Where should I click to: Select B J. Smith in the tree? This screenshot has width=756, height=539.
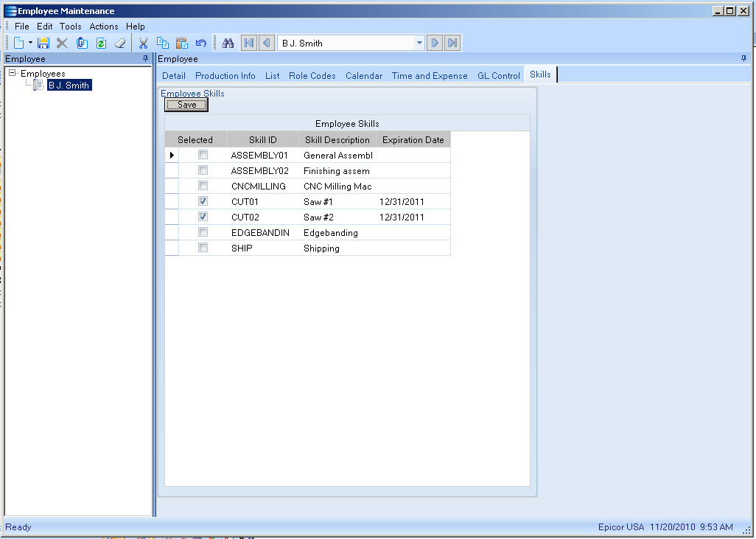pyautogui.click(x=69, y=85)
